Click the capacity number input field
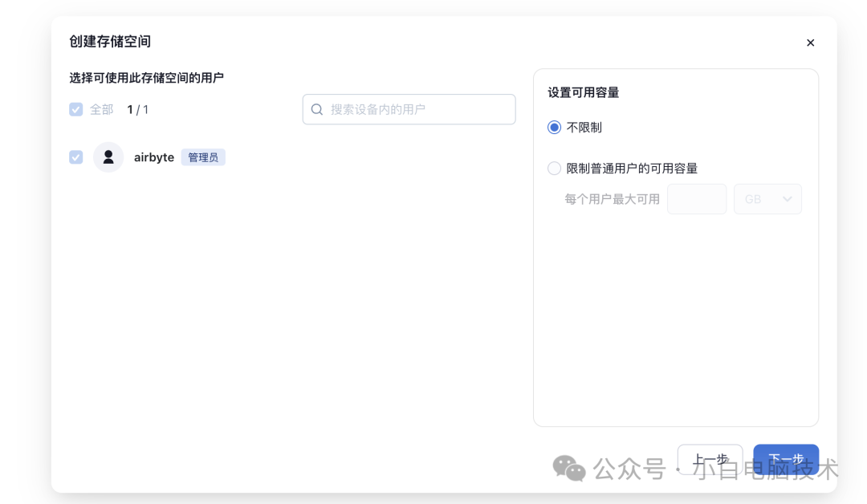Image resolution: width=867 pixels, height=504 pixels. (697, 198)
